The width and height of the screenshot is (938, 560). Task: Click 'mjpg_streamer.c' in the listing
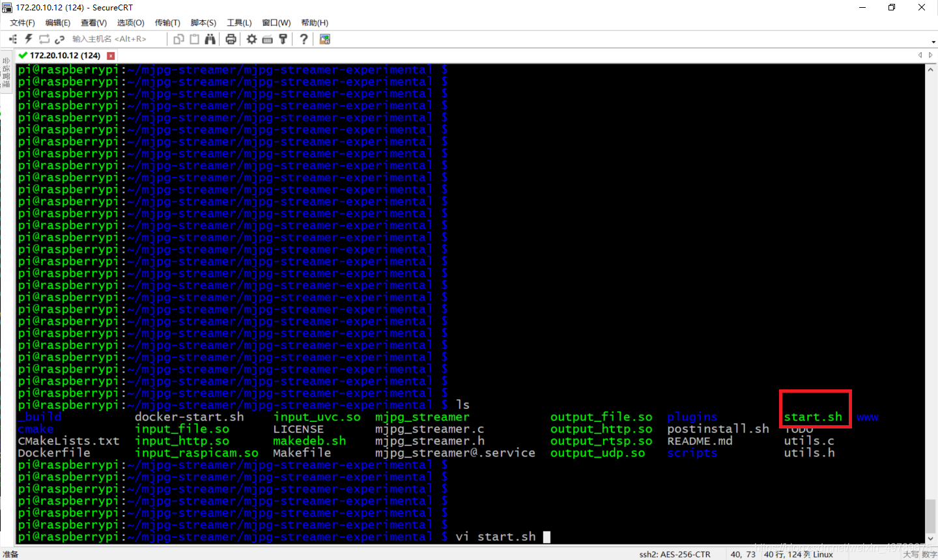(430, 429)
